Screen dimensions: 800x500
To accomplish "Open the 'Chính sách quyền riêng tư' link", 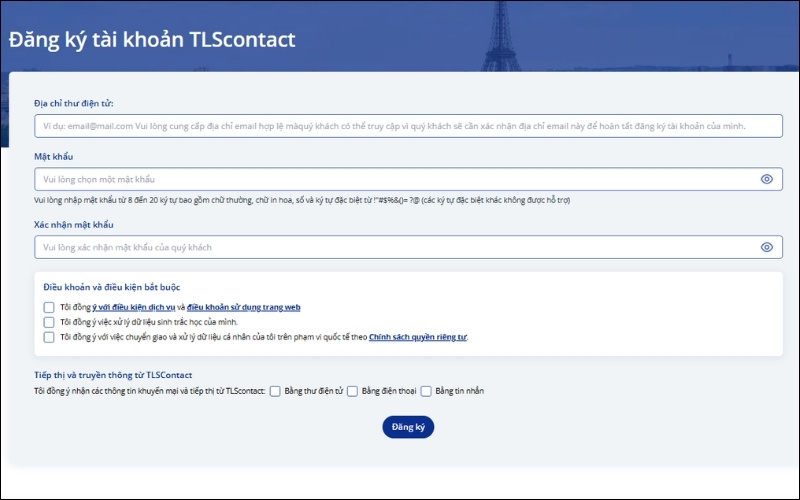I will click(418, 338).
